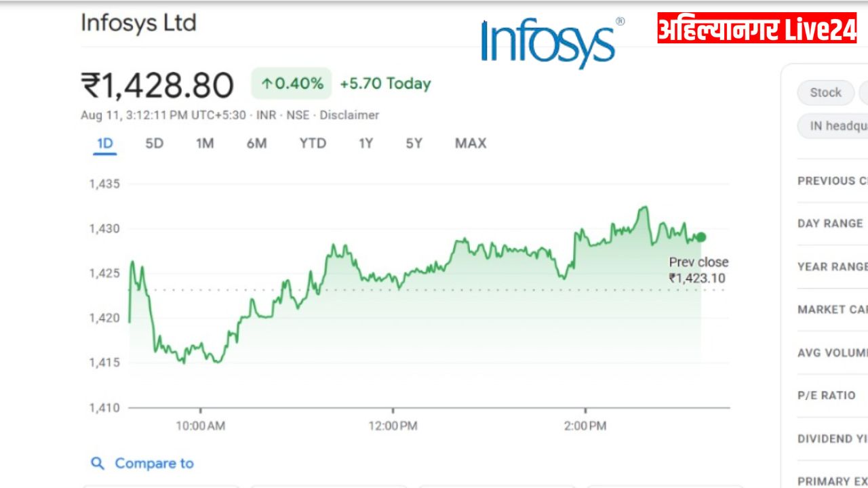Switch chart to 1M range
The width and height of the screenshot is (868, 488).
click(205, 143)
